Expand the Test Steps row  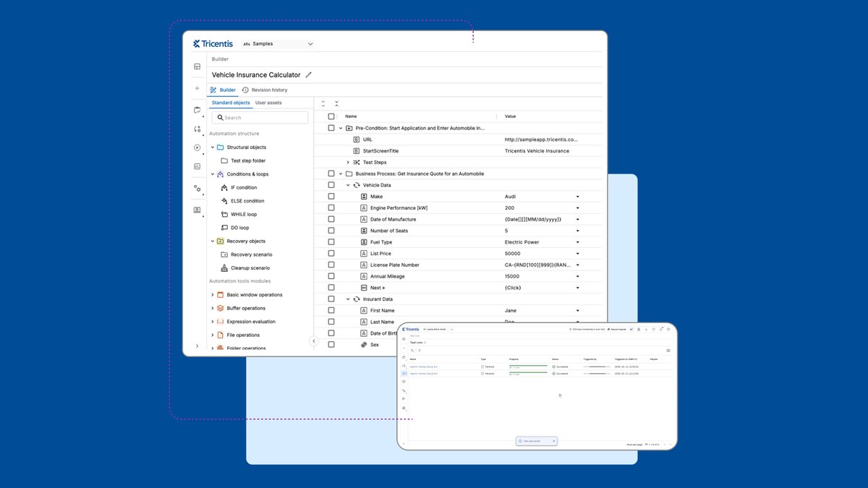[x=348, y=162]
